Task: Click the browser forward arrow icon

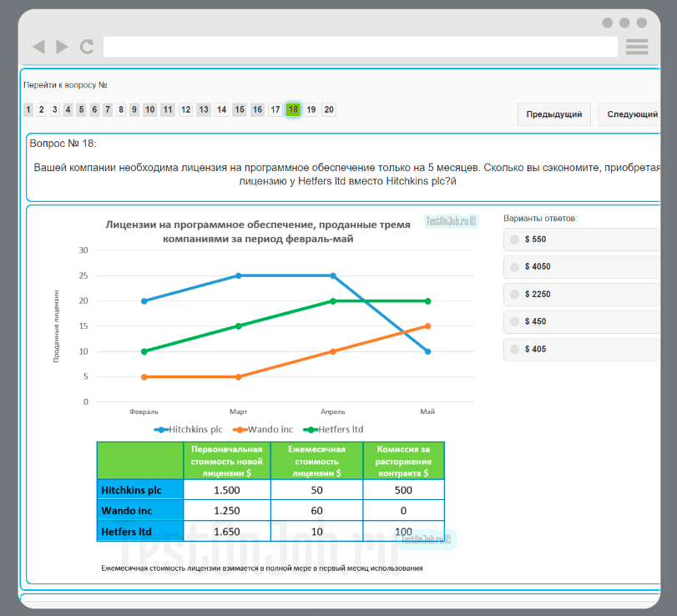Action: 62,47
